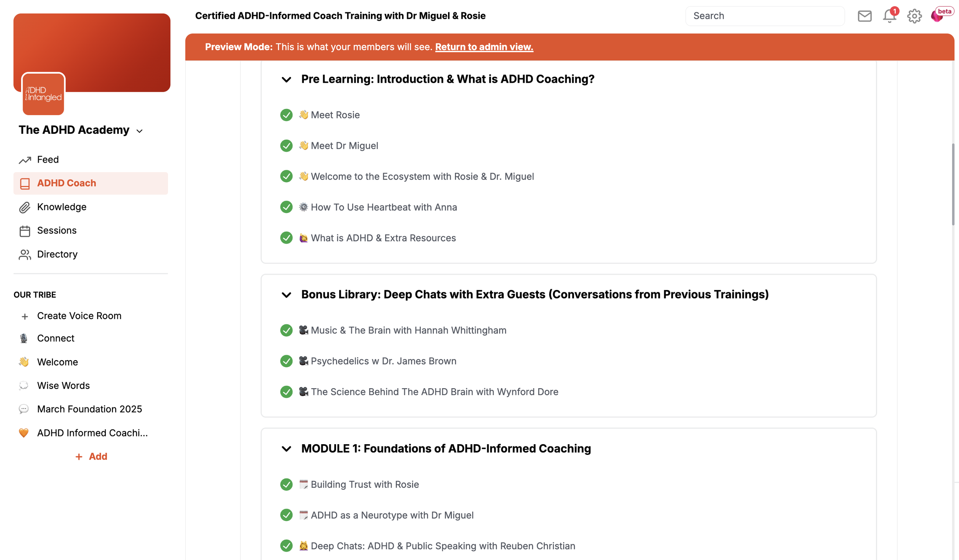This screenshot has width=959, height=560.
Task: Open the settings gear icon
Action: (914, 16)
